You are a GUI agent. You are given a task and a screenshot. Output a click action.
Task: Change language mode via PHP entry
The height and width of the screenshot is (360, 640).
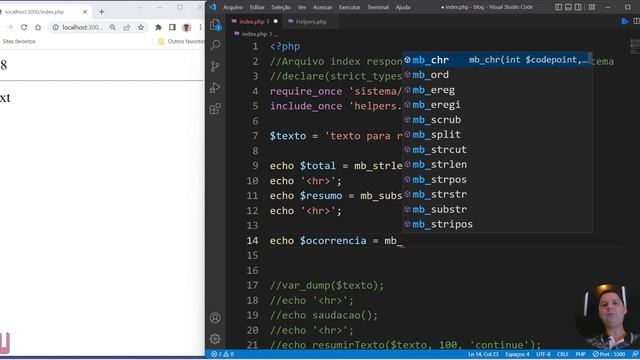tap(580, 354)
